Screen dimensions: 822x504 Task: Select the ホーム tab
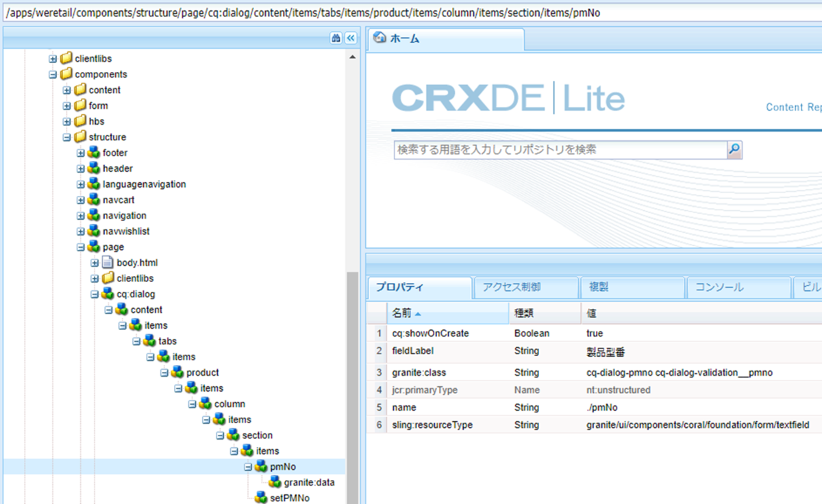tap(446, 39)
